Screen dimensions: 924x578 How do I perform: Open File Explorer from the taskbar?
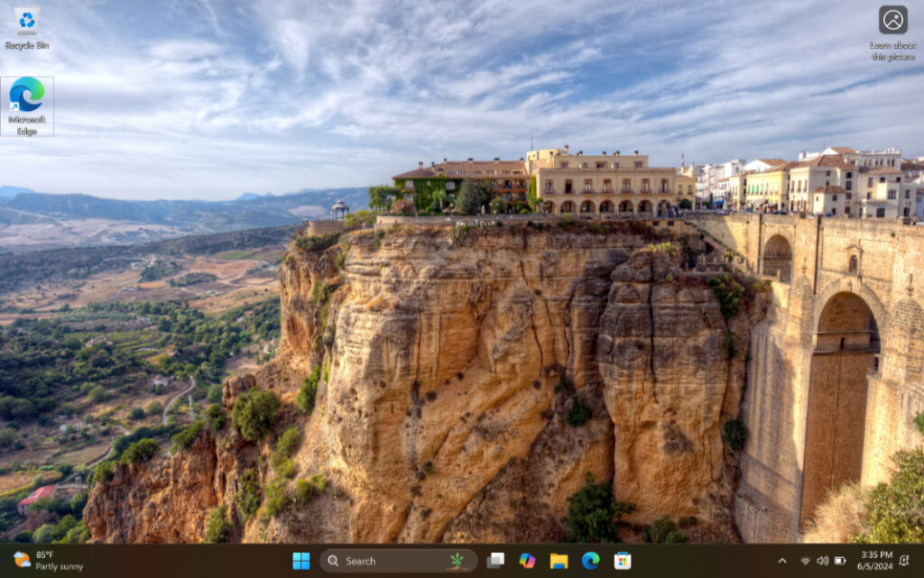point(559,560)
